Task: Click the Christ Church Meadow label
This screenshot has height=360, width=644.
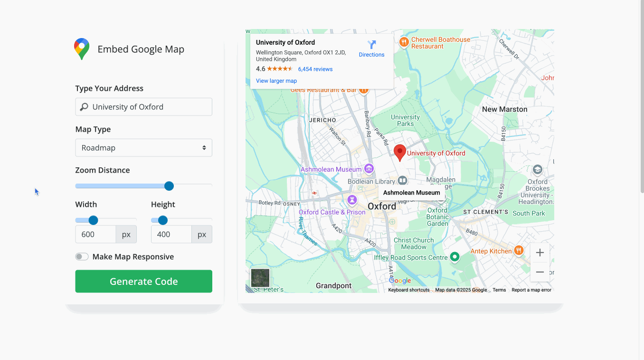Action: pos(414,243)
